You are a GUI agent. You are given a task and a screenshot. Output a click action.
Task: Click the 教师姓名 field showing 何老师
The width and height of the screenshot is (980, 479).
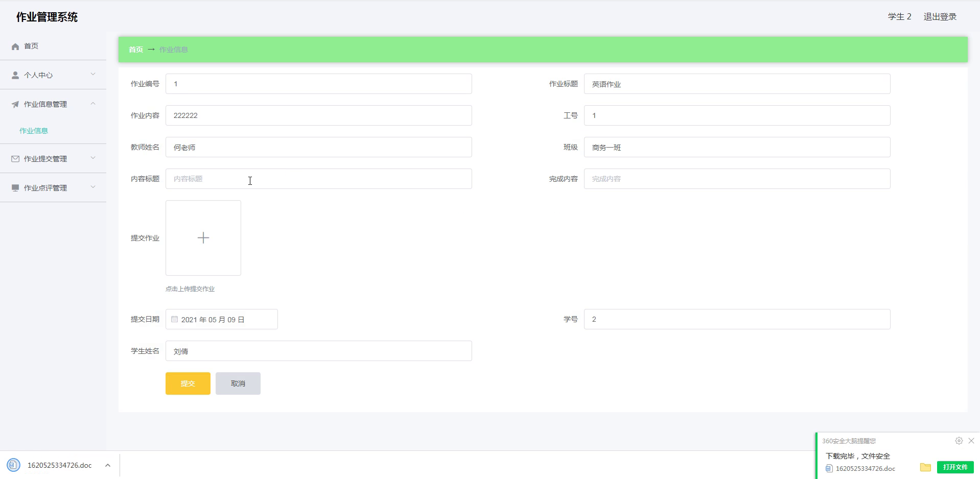click(x=319, y=147)
